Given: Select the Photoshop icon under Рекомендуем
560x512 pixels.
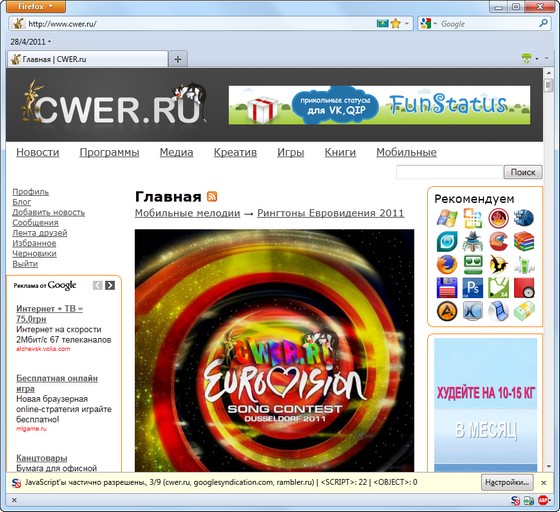Looking at the screenshot, I should (x=472, y=287).
